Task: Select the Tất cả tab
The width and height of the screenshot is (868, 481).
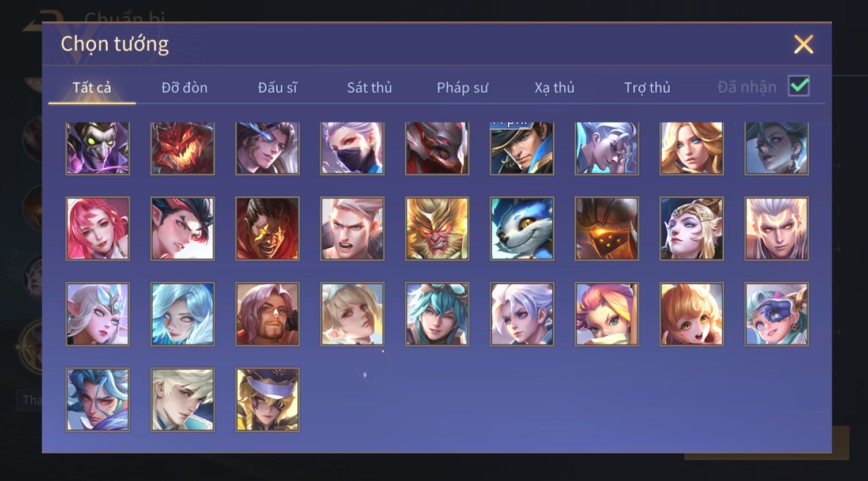Action: tap(92, 88)
